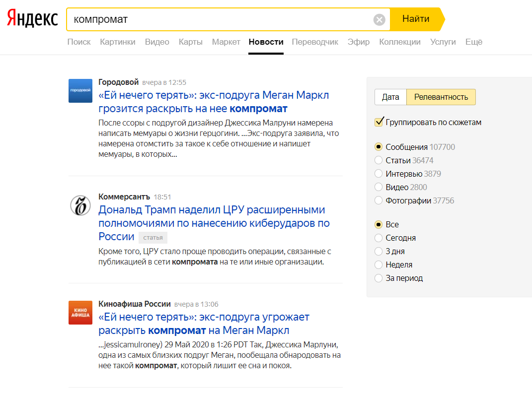Select the Сегодня radio button
The width and height of the screenshot is (532, 398).
(379, 238)
